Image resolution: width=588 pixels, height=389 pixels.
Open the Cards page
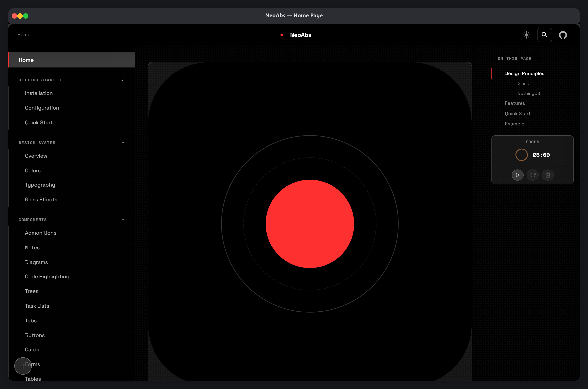point(32,350)
